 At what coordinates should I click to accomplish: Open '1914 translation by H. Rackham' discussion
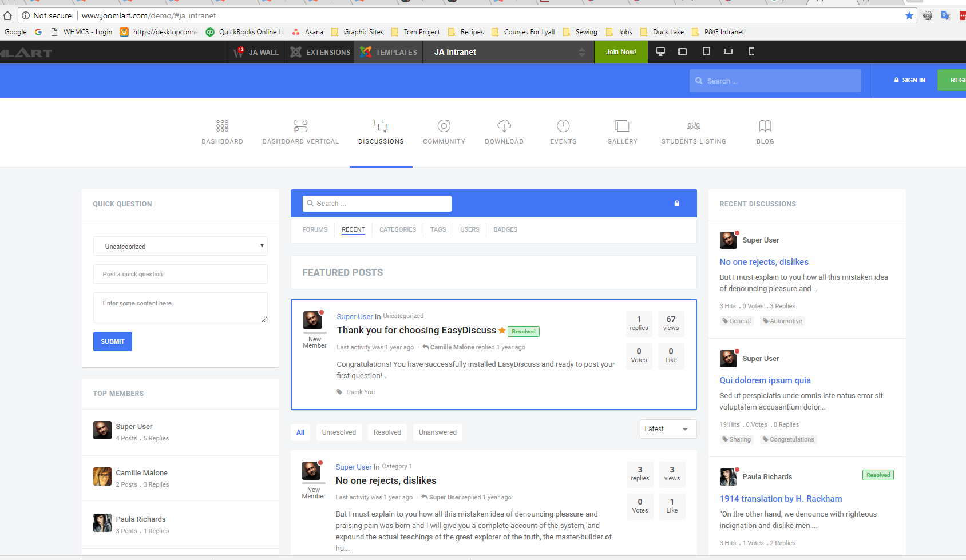781,499
